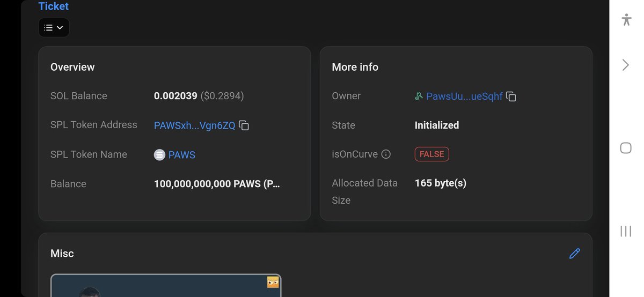Click the ($0.2894) USD value
Image resolution: width=644 pixels, height=297 pixels.
pyautogui.click(x=222, y=96)
